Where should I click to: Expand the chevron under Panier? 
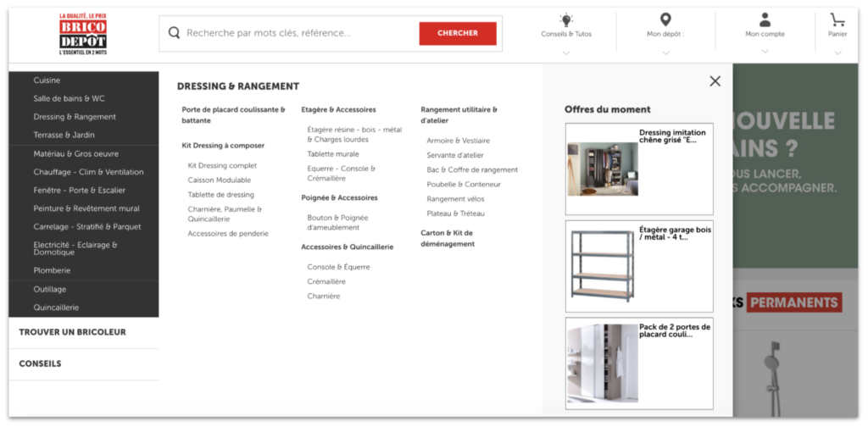(x=837, y=53)
